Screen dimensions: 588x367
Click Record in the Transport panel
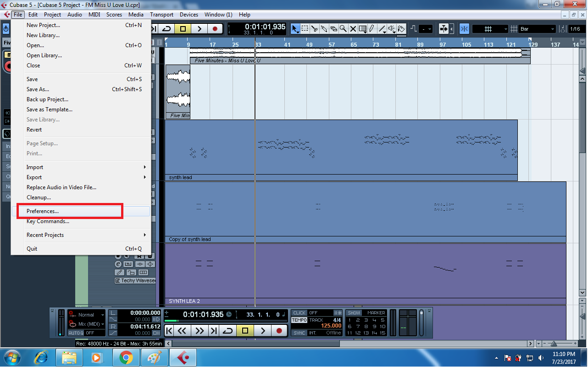point(279,330)
